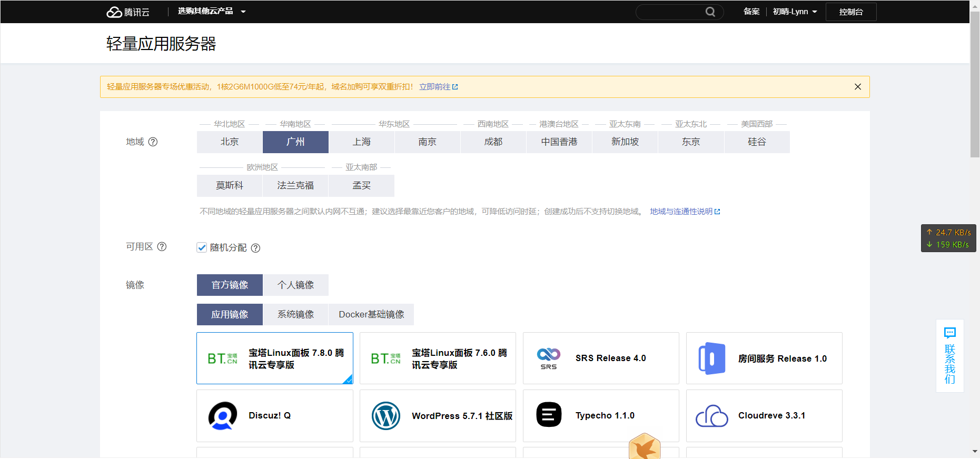Select the 北京 region

pos(230,142)
